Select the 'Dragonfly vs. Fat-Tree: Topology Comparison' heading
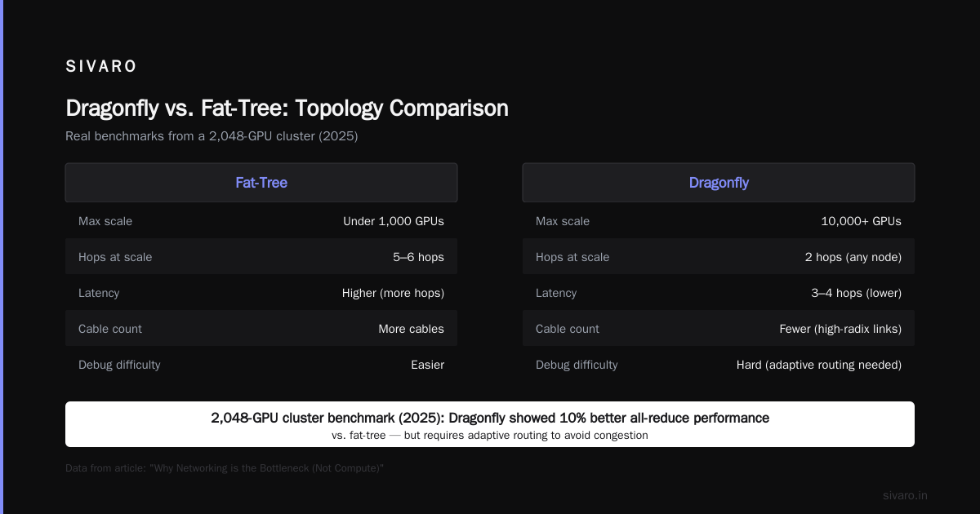This screenshot has height=514, width=980. click(x=287, y=108)
